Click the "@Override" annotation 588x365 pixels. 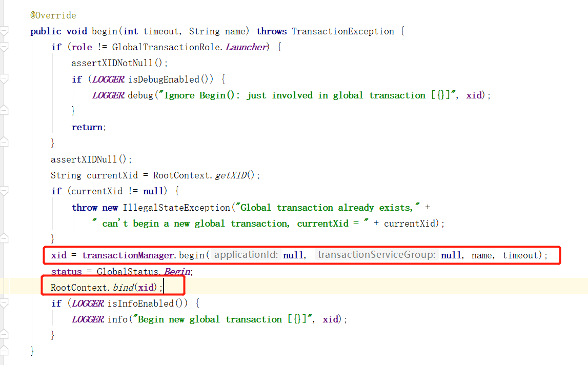point(53,15)
